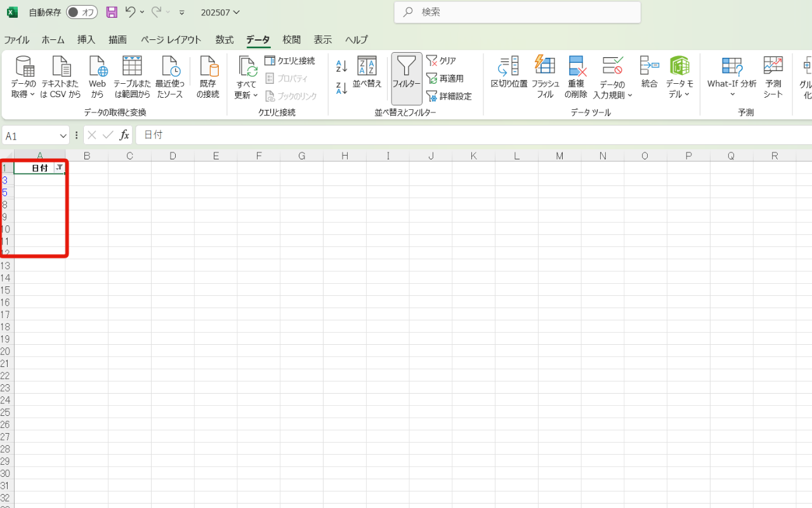
Task: Select row 20 header
Action: (x=6, y=352)
